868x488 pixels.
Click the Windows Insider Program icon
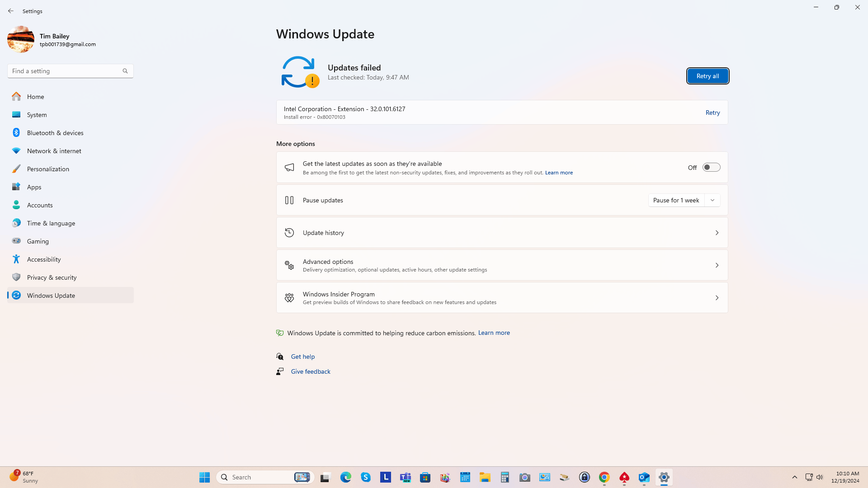(x=289, y=298)
